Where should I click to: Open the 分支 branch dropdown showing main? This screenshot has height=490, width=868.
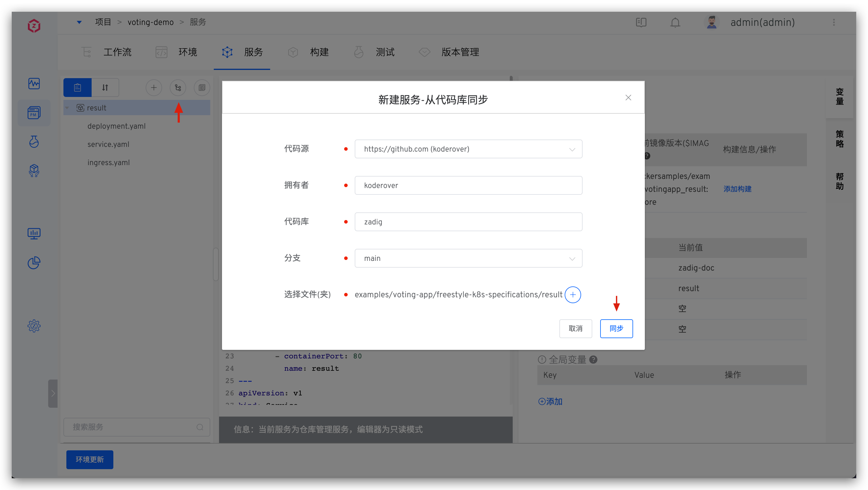468,258
